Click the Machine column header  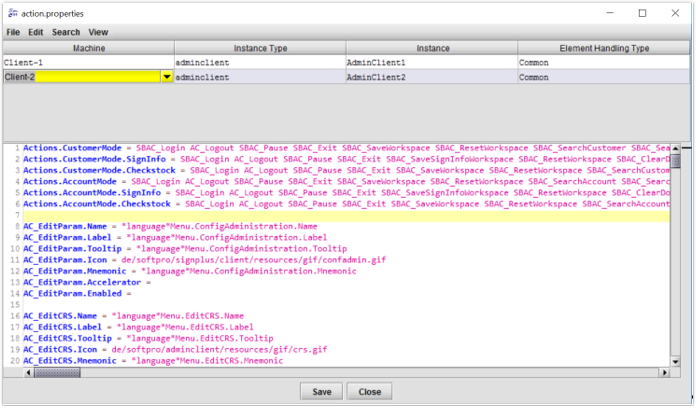[x=88, y=48]
